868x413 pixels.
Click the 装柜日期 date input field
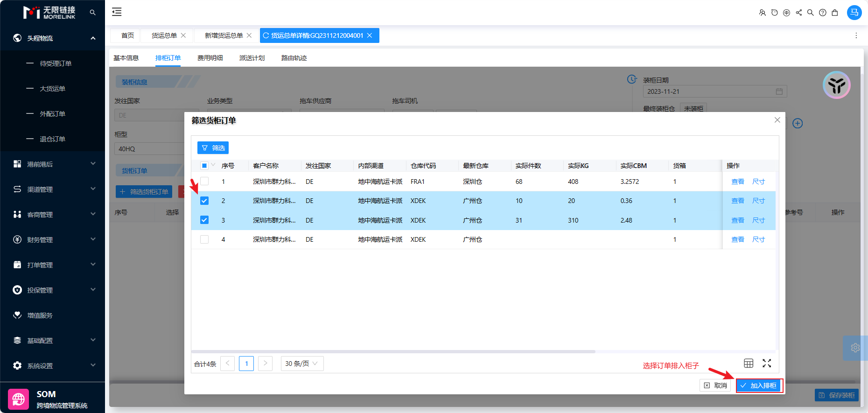tap(715, 91)
